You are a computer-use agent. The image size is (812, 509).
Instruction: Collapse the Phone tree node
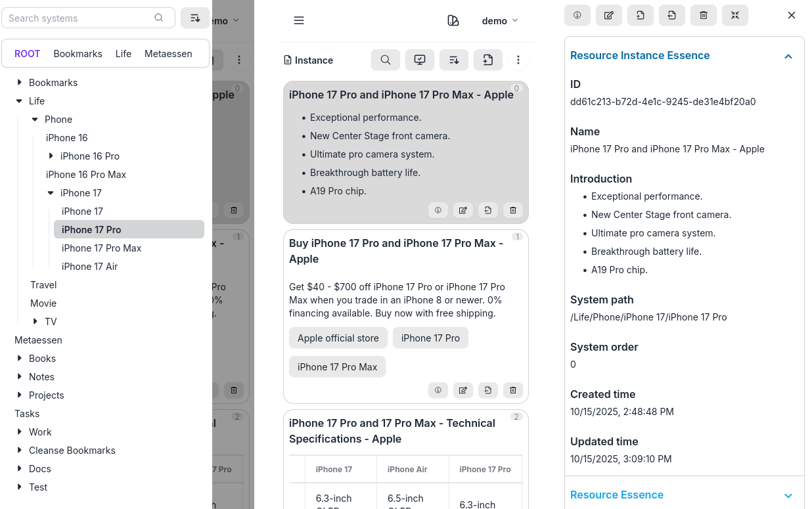pyautogui.click(x=35, y=120)
